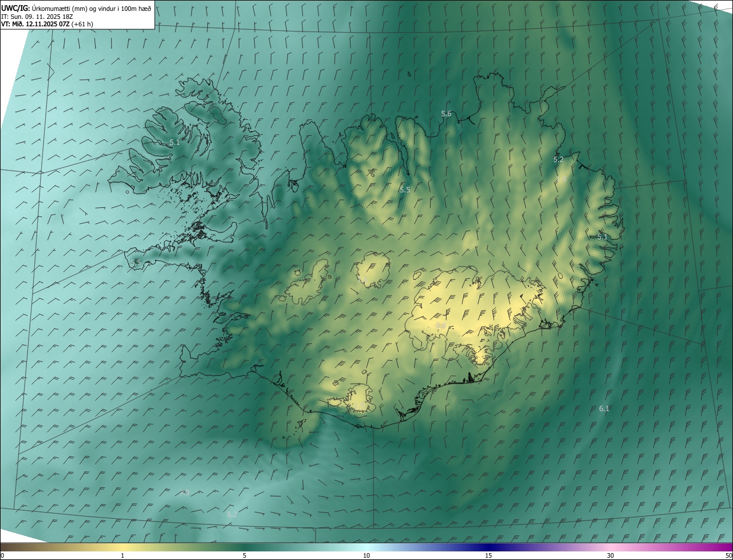Click the color scale tick label 0

coord(2,555)
